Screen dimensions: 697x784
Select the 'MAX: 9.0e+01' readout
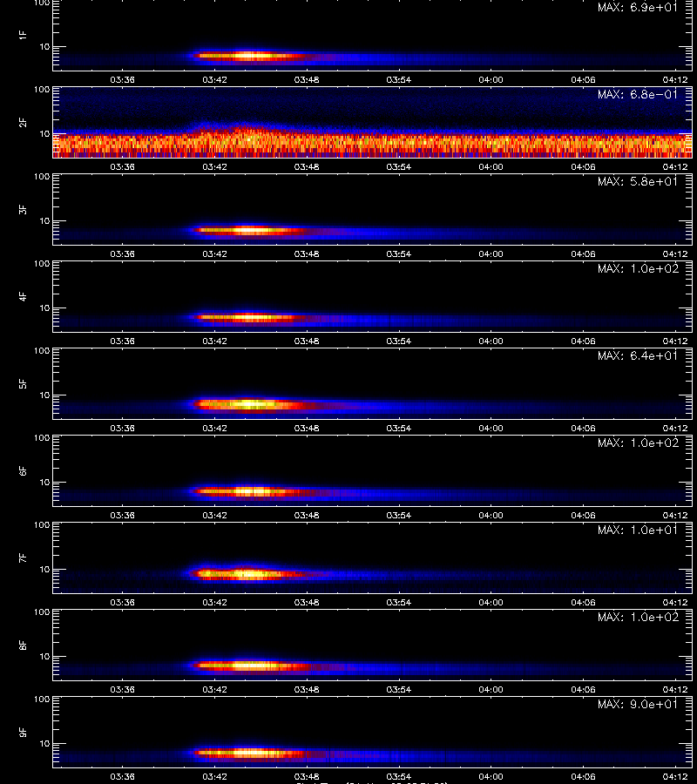pos(638,705)
